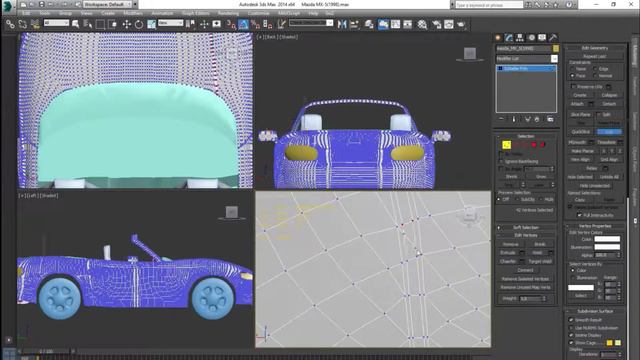Open the reference coordinate system View dropdown

[170, 23]
